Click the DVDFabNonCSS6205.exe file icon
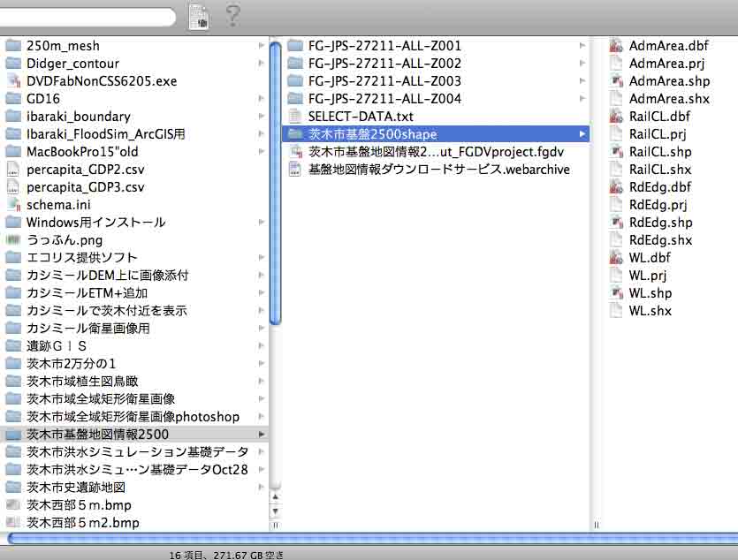Screen dimensions: 738x560 pyautogui.click(x=13, y=81)
